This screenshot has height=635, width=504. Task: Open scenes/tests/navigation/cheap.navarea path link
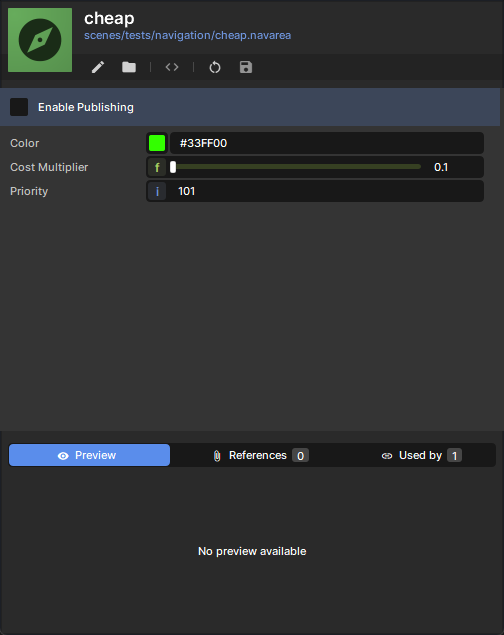[x=187, y=35]
